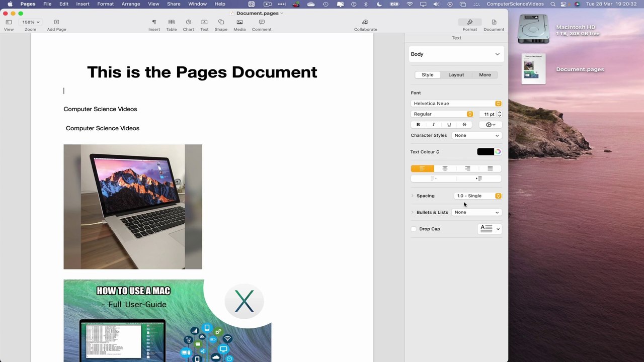Insert a Chart from the toolbar

(x=188, y=25)
